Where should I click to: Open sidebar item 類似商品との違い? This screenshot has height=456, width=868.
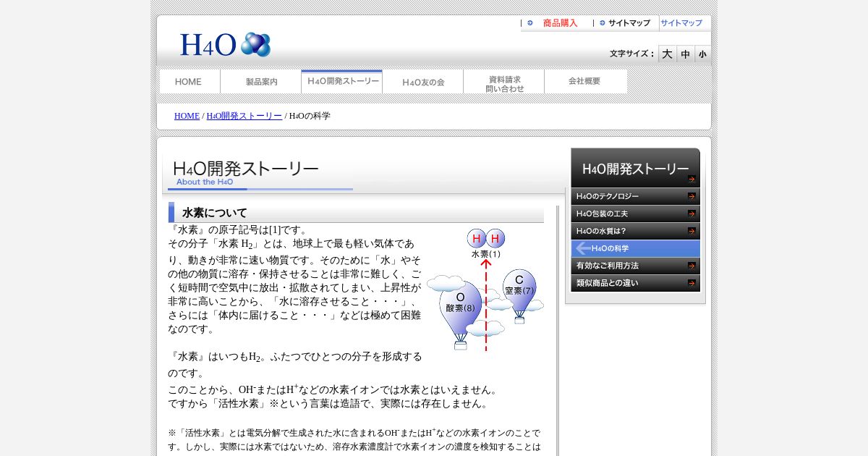635,283
